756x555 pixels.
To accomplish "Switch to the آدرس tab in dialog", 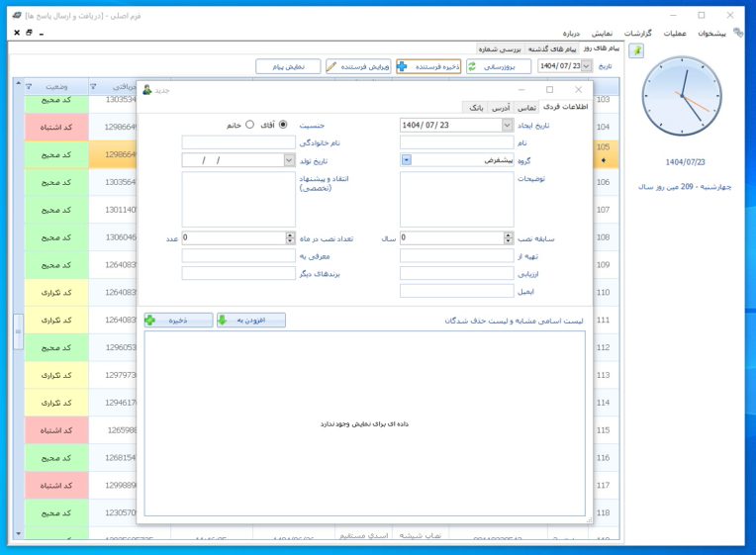I will (x=501, y=108).
